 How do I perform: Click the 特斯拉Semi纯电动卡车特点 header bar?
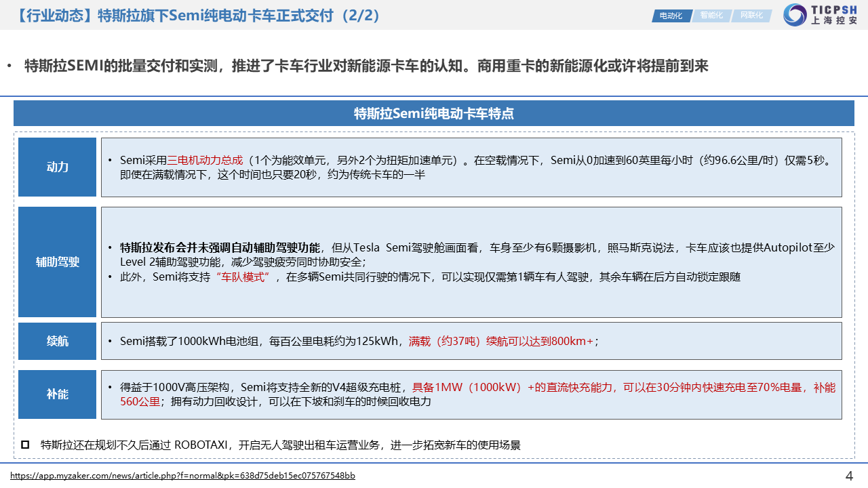(434, 113)
